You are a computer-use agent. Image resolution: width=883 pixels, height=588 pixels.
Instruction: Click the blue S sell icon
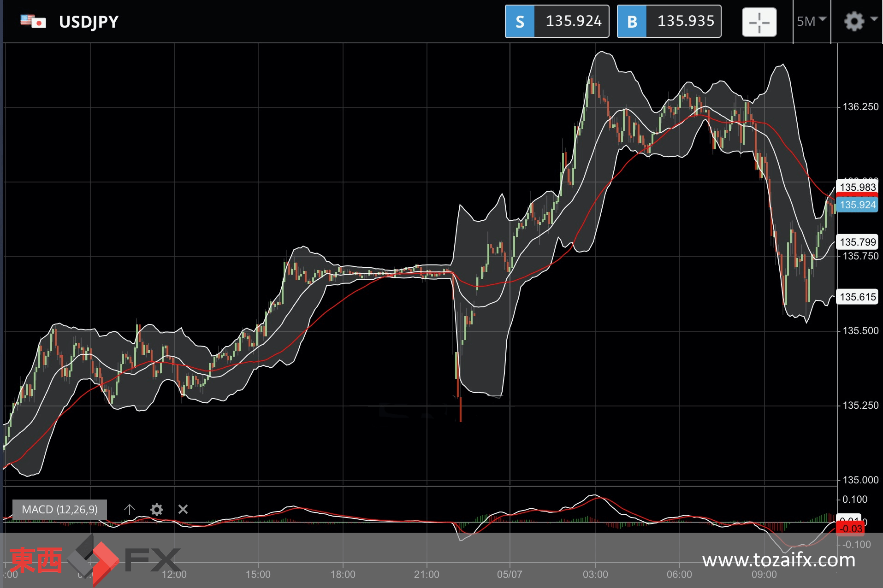tap(520, 21)
